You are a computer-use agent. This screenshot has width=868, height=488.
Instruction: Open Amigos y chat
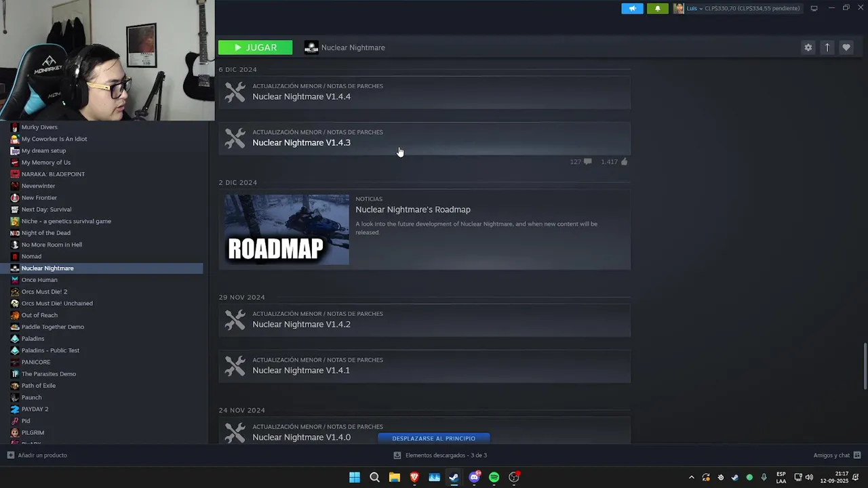click(837, 455)
